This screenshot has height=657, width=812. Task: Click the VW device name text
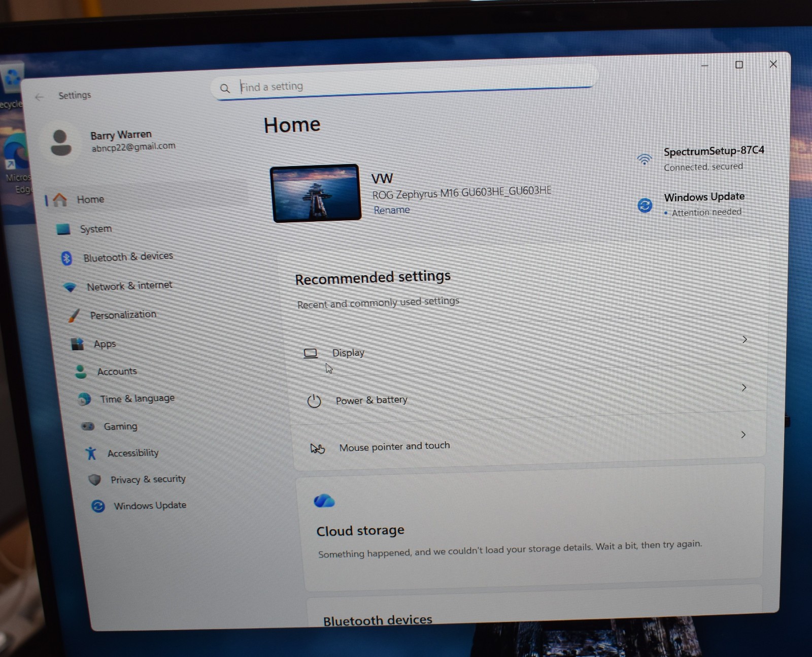(382, 179)
